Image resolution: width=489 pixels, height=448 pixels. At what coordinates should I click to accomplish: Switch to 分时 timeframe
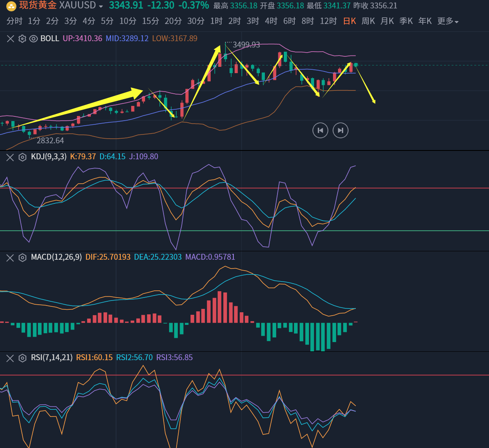tap(14, 21)
